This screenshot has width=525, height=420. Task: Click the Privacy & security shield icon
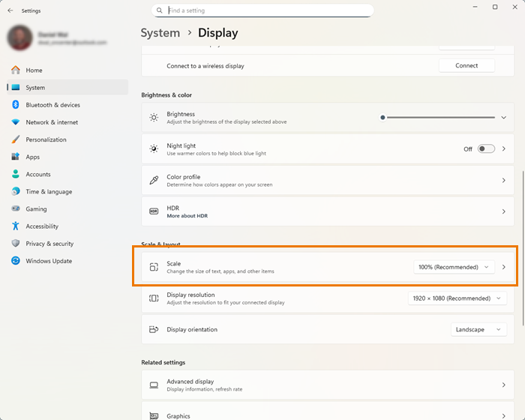point(16,244)
